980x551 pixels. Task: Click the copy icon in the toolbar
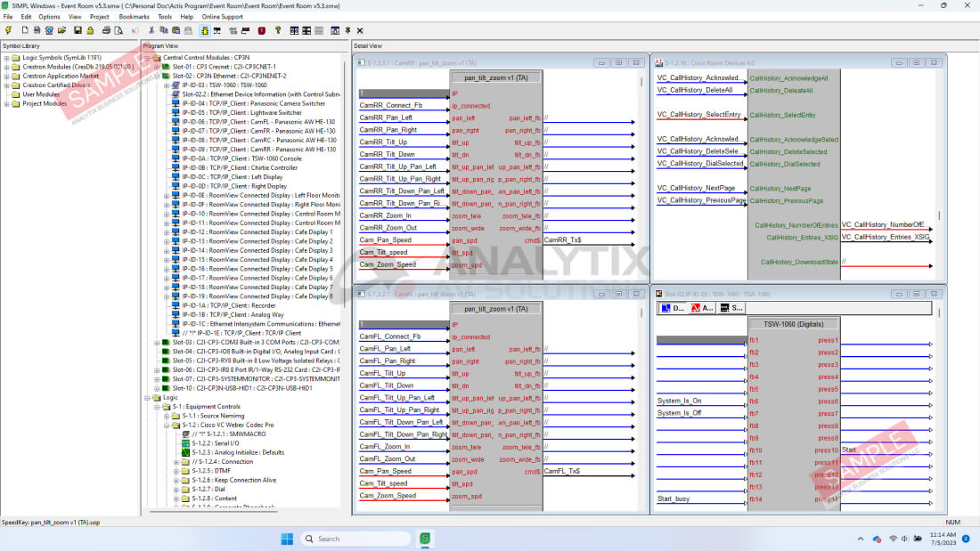pos(164,30)
